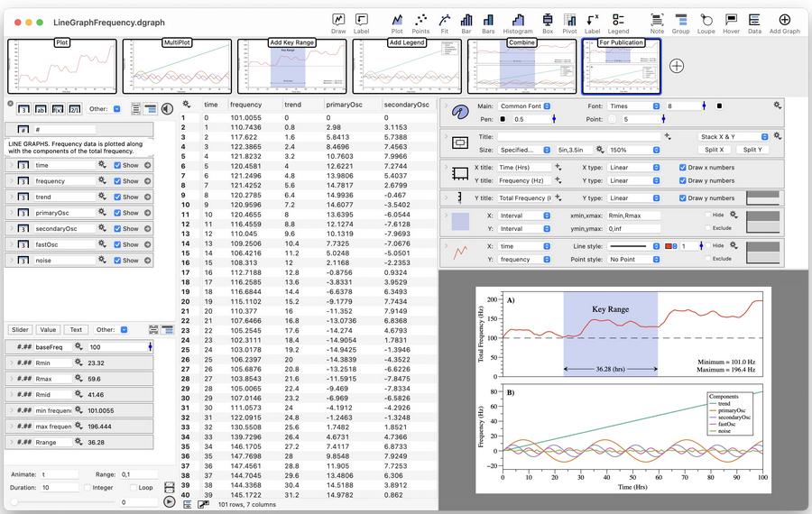Screen dimensions: 812x514
Task: Click the Slider button
Action: [x=20, y=330]
